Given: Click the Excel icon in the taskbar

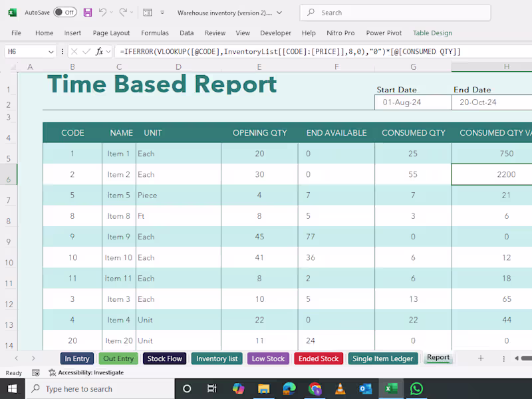Looking at the screenshot, I should [x=391, y=388].
